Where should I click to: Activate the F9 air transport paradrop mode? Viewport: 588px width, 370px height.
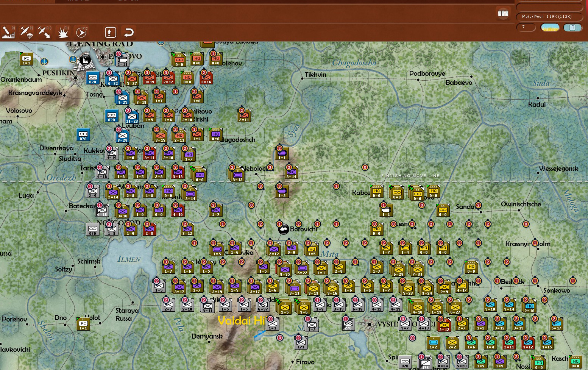pos(27,32)
